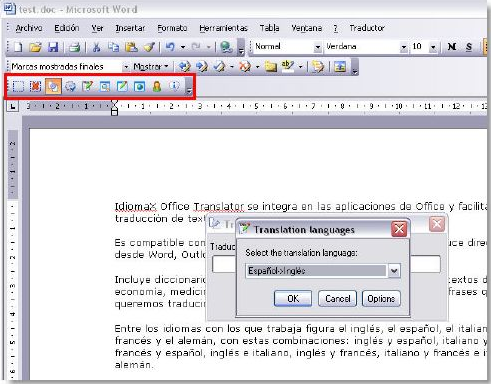
Task: Open the Traductor menu
Action: [367, 28]
